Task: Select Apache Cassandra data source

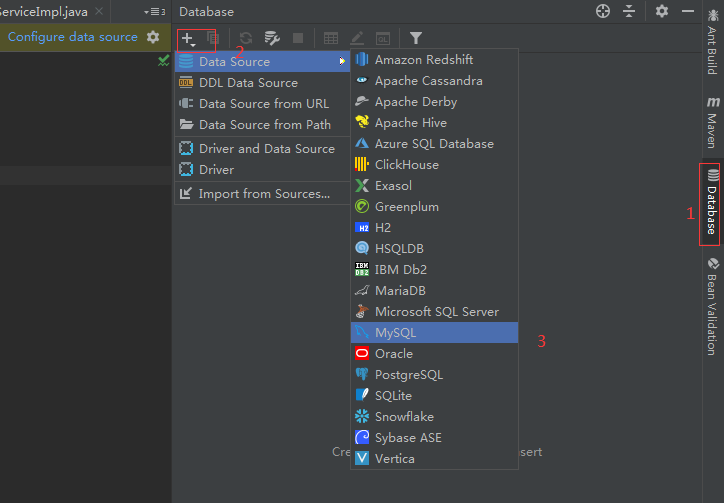Action: click(x=434, y=81)
